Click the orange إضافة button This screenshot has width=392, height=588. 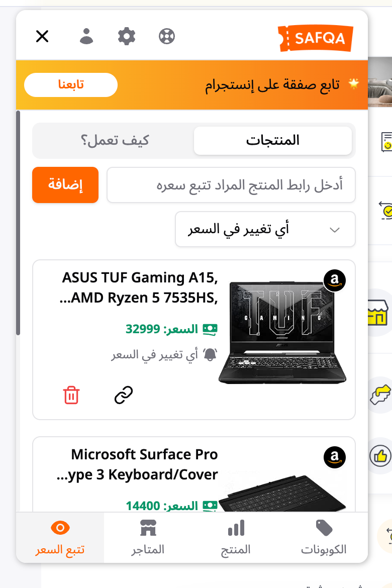point(65,185)
